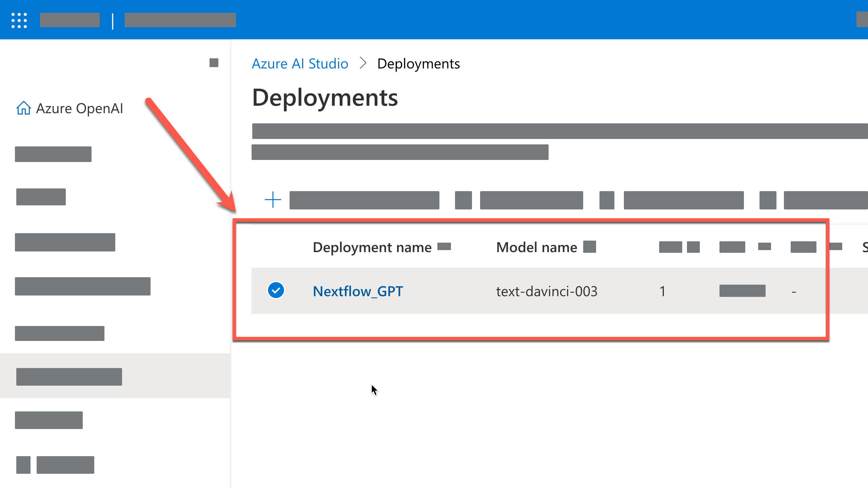
Task: Sort by Deployment name column header
Action: click(372, 247)
